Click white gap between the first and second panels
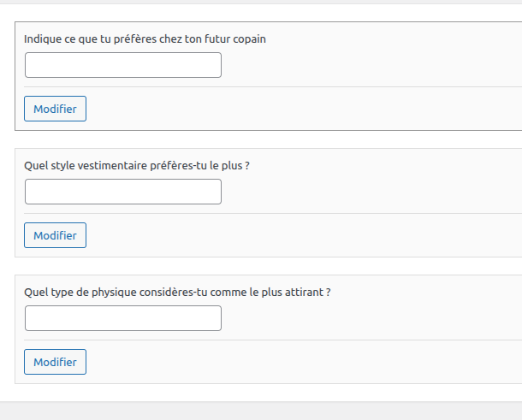522x420 pixels. pyautogui.click(x=257, y=139)
